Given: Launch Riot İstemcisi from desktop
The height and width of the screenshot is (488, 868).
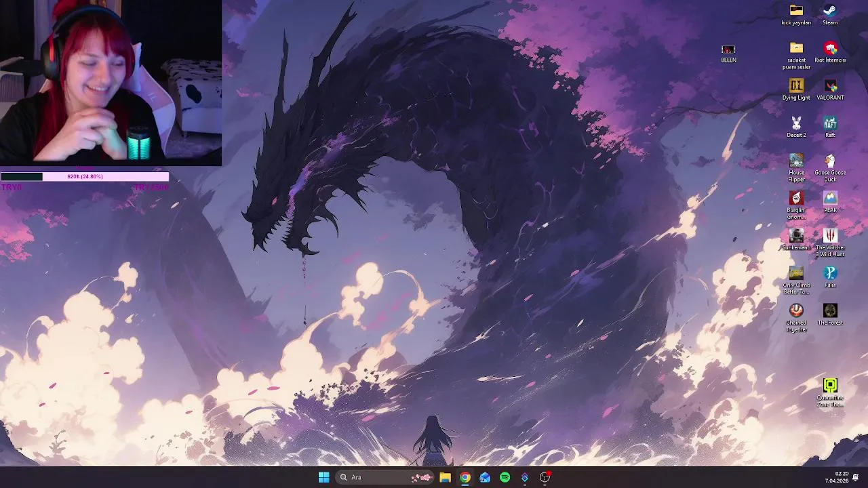Looking at the screenshot, I should [x=830, y=52].
